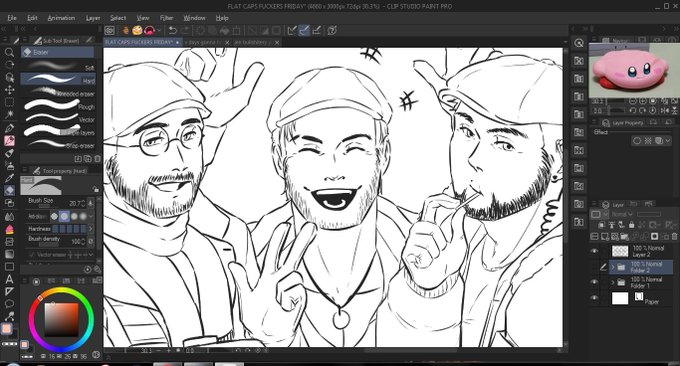Select the Text tool
680x366 pixels.
(x=9, y=279)
